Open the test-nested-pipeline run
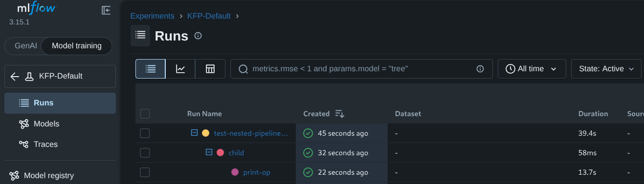This screenshot has width=644, height=184. tap(251, 133)
